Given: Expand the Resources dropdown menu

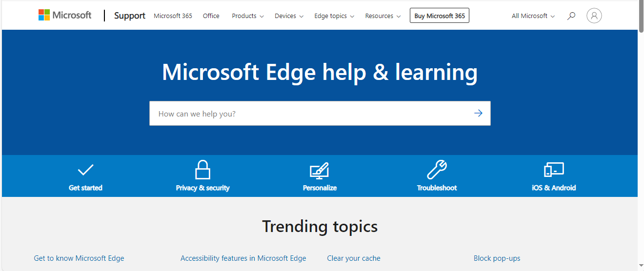Looking at the screenshot, I should [383, 16].
